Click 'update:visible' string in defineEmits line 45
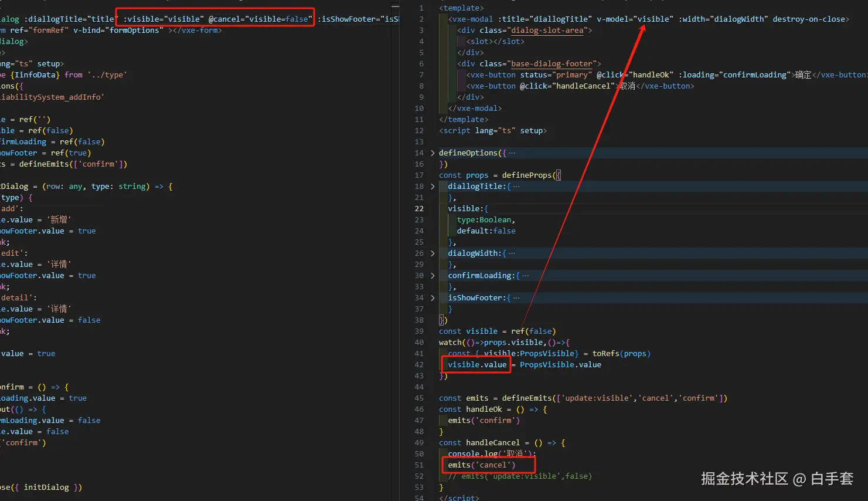 (x=597, y=398)
